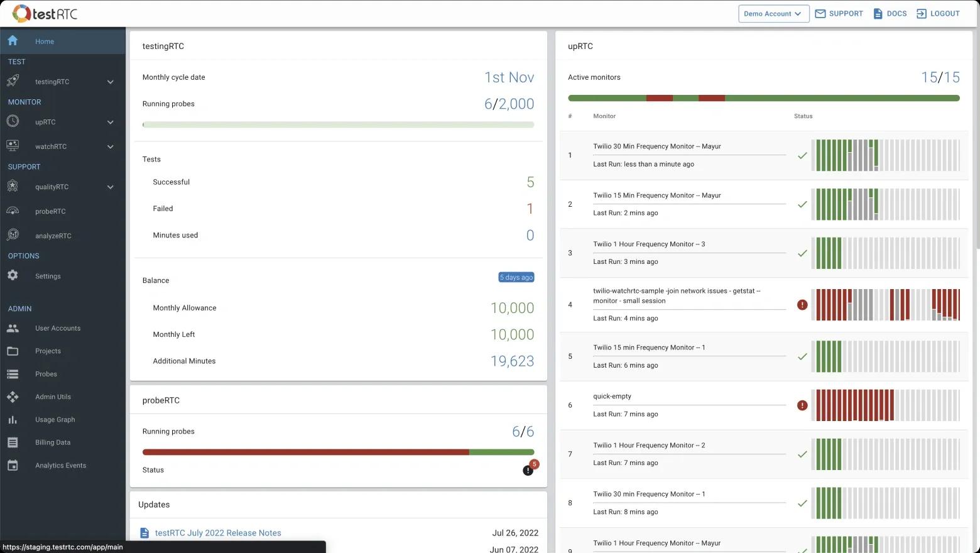Open testRTC July 2022 Release Notes
Viewport: 980px width, 553px height.
pyautogui.click(x=217, y=533)
